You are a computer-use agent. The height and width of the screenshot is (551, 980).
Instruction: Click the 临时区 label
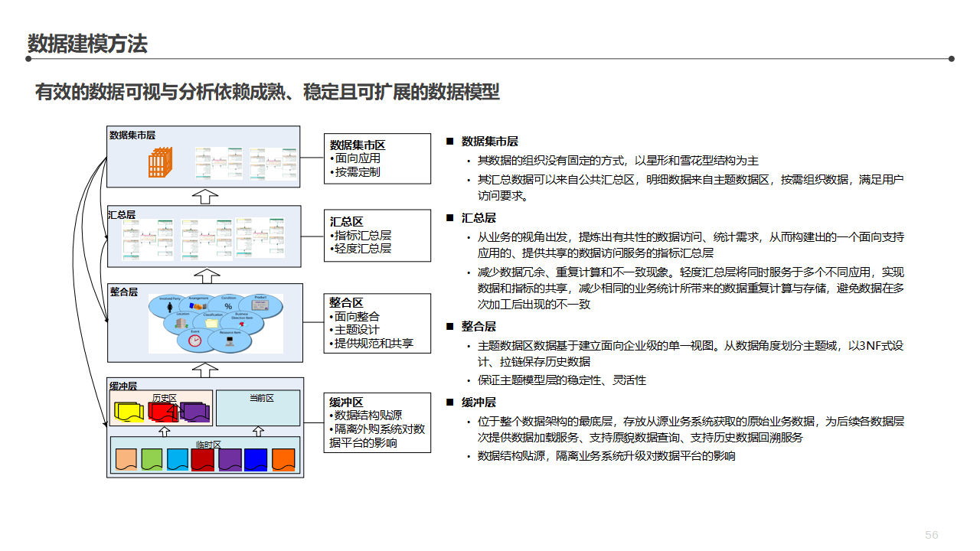(x=207, y=444)
